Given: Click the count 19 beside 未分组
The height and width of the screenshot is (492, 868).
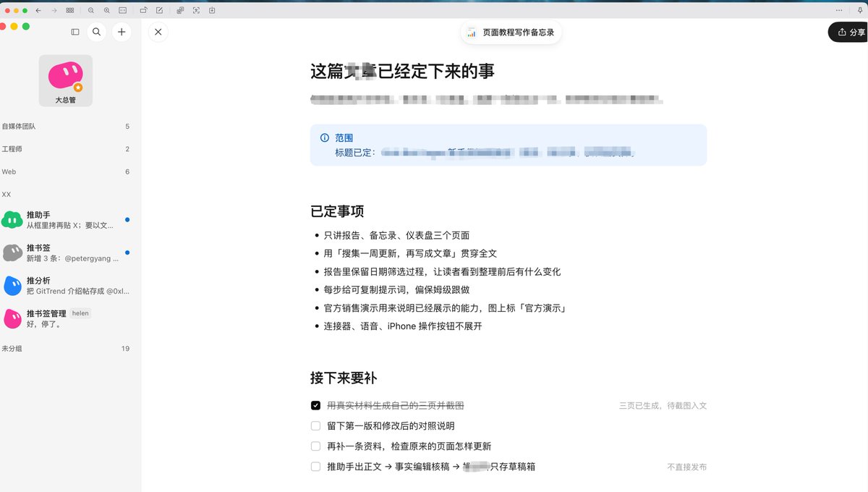Looking at the screenshot, I should click(x=125, y=349).
